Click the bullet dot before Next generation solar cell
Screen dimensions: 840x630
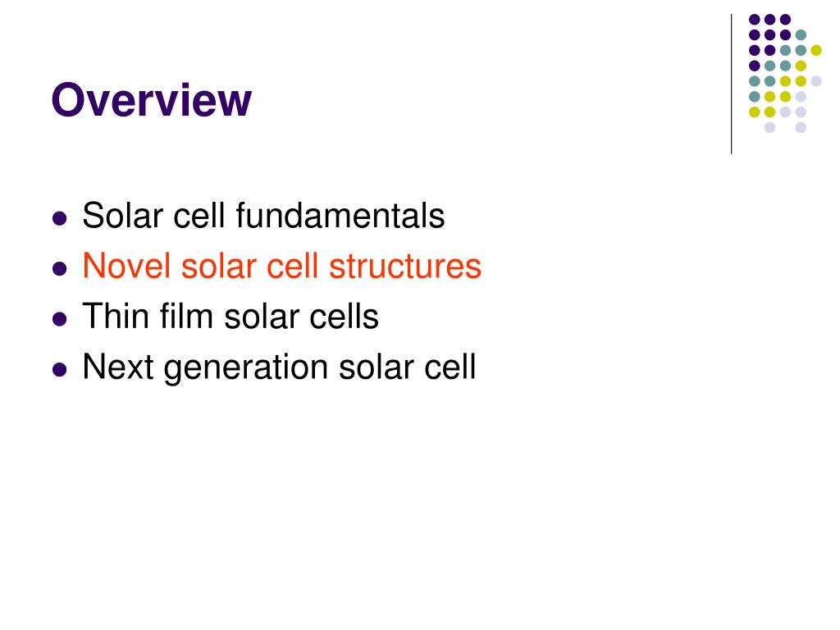pos(59,370)
